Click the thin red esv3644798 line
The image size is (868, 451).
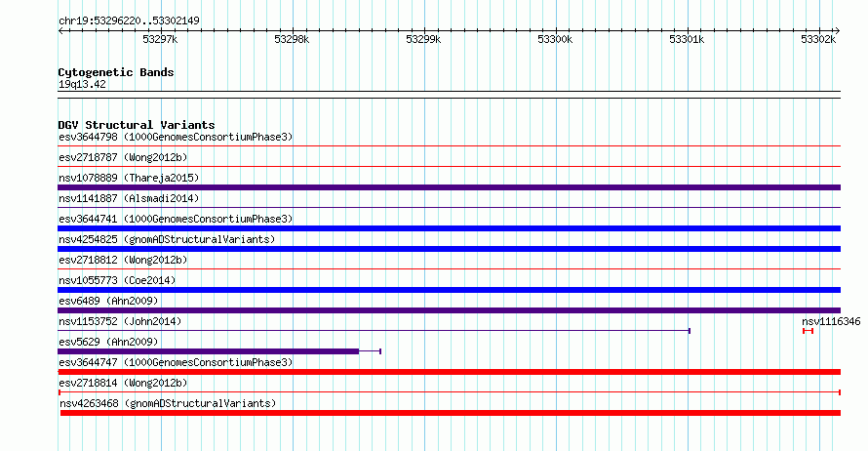click(449, 146)
